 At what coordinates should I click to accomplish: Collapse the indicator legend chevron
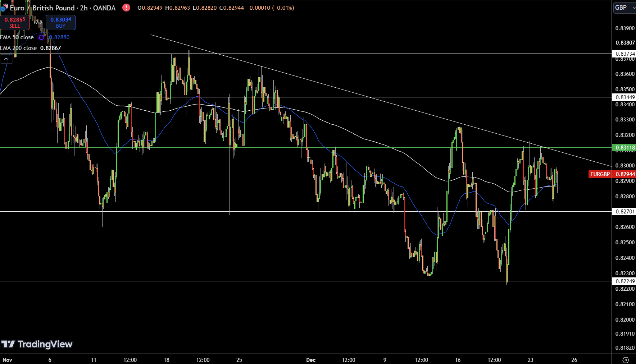pyautogui.click(x=6, y=59)
